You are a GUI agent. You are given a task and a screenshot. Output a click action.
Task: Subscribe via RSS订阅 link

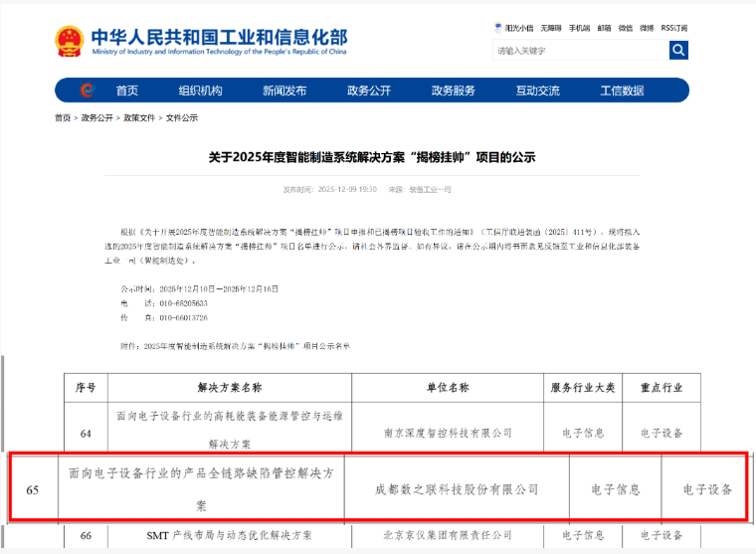click(673, 28)
